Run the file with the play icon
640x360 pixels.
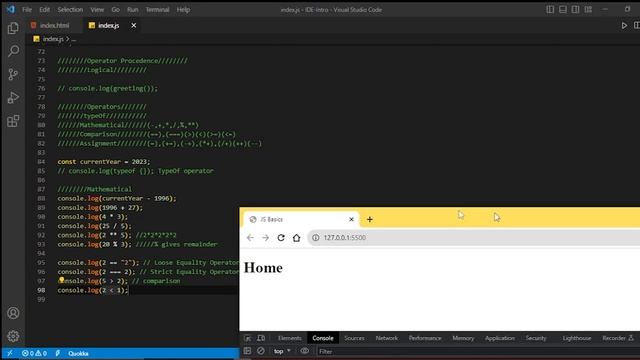pos(624,25)
